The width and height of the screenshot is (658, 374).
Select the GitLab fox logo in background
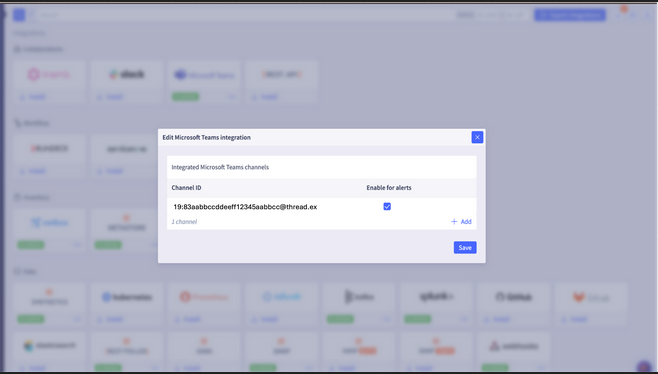click(x=579, y=297)
